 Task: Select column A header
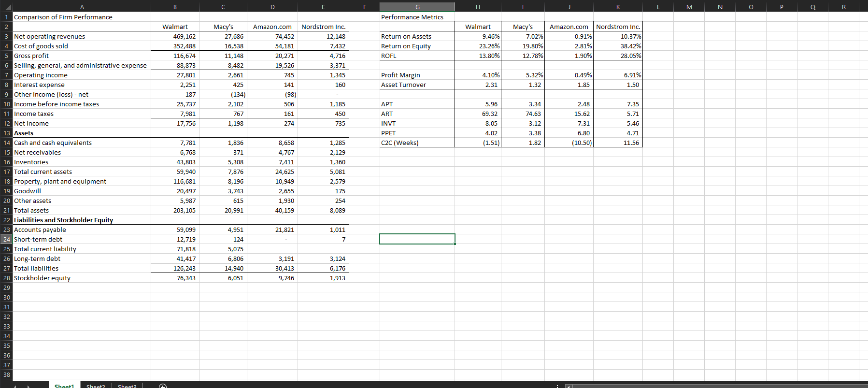click(82, 7)
